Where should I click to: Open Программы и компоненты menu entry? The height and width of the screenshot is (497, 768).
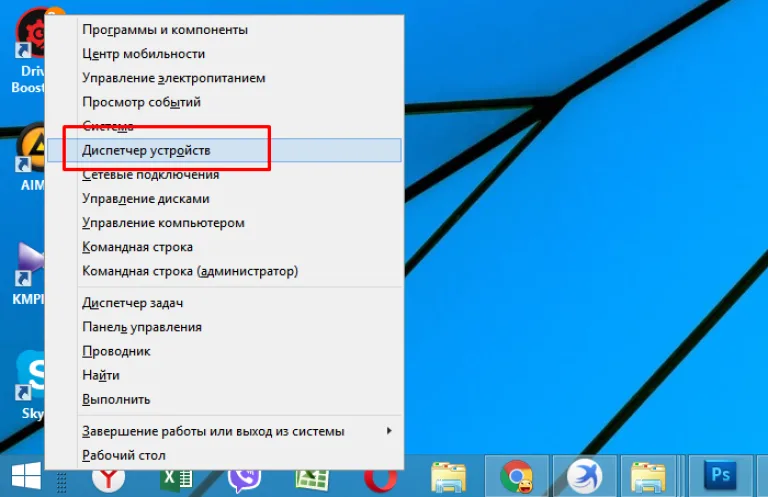pyautogui.click(x=224, y=29)
